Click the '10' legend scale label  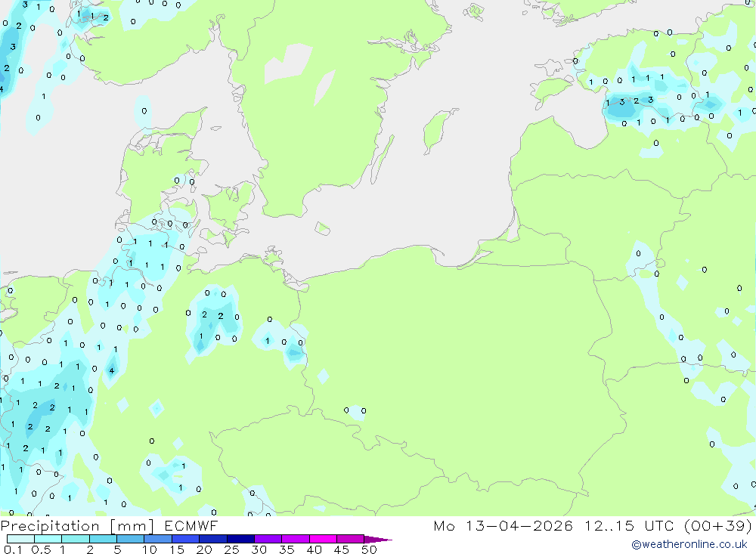coord(150,549)
